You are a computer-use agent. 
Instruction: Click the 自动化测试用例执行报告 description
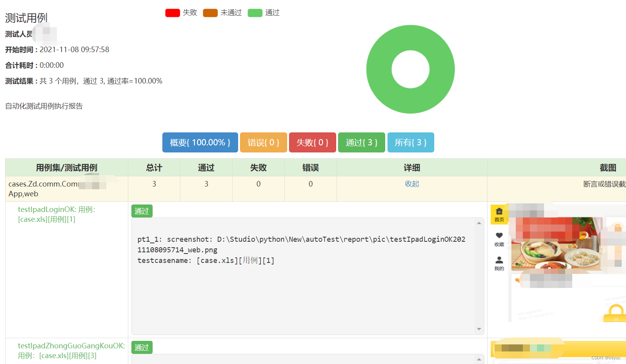coord(44,106)
